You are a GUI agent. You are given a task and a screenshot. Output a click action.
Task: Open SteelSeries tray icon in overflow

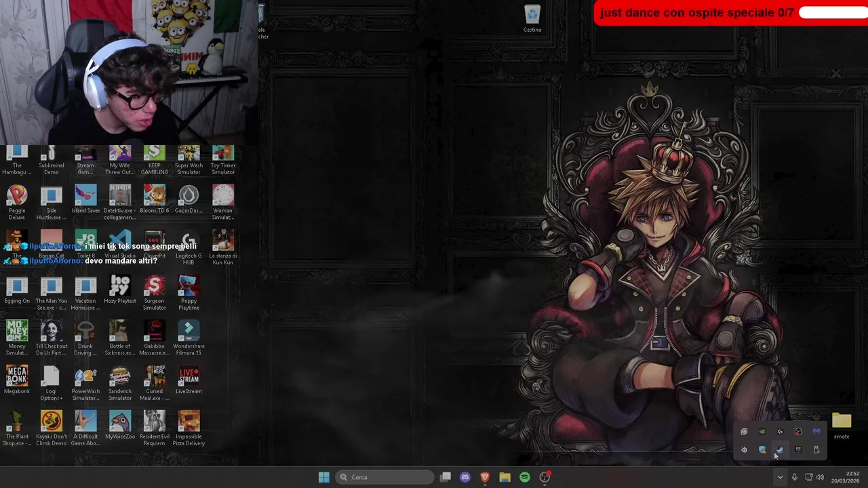click(x=744, y=449)
